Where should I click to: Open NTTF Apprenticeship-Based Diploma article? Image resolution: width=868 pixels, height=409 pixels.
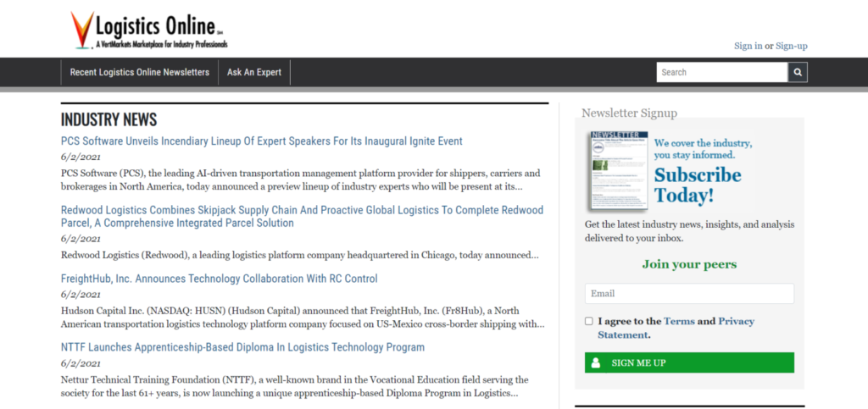[x=242, y=348]
